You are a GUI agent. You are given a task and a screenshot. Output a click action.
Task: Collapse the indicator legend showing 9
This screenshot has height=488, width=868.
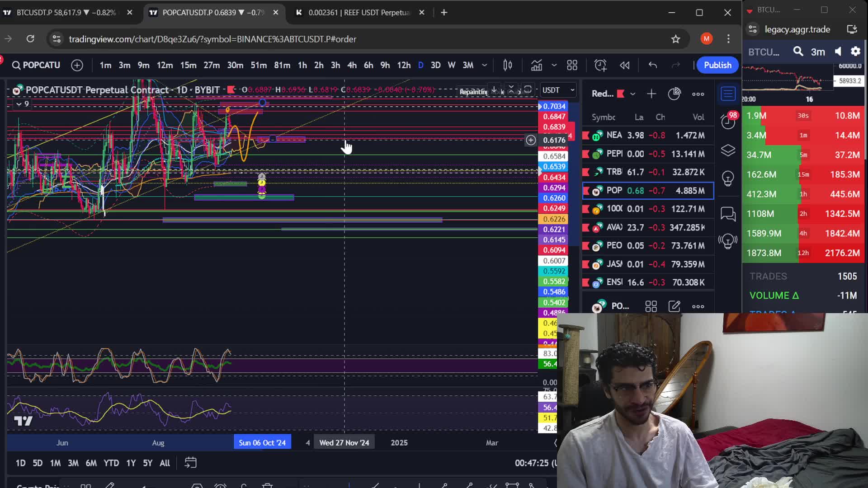(22, 104)
